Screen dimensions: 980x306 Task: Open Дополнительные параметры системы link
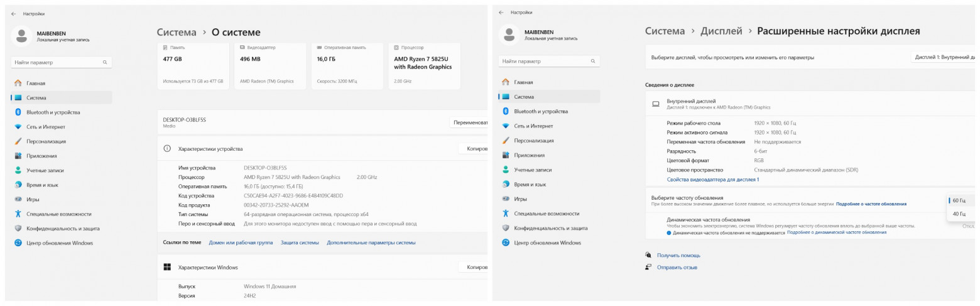[371, 243]
